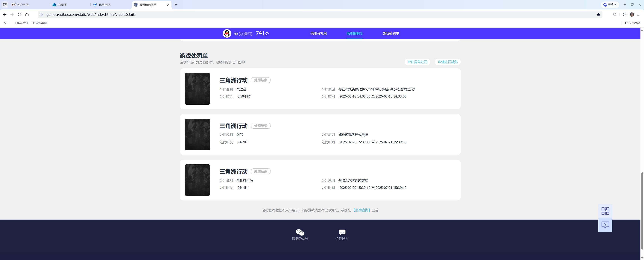Click QQ penguin avatar
Screen dimensions: 644x260
coord(227,34)
